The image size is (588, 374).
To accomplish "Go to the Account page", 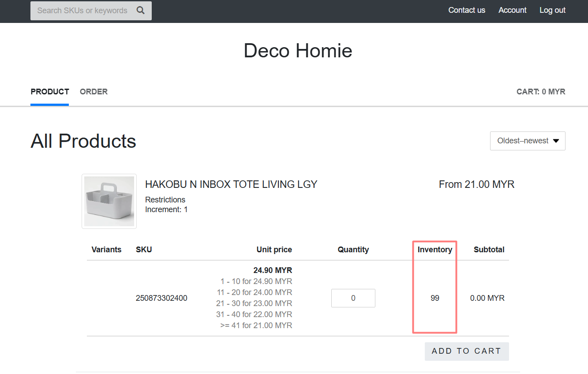I will coord(512,10).
